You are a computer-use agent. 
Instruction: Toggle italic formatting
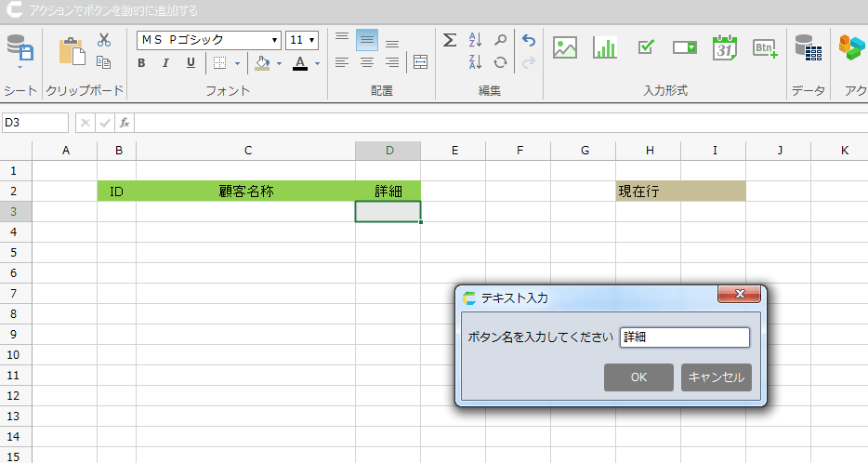(166, 63)
